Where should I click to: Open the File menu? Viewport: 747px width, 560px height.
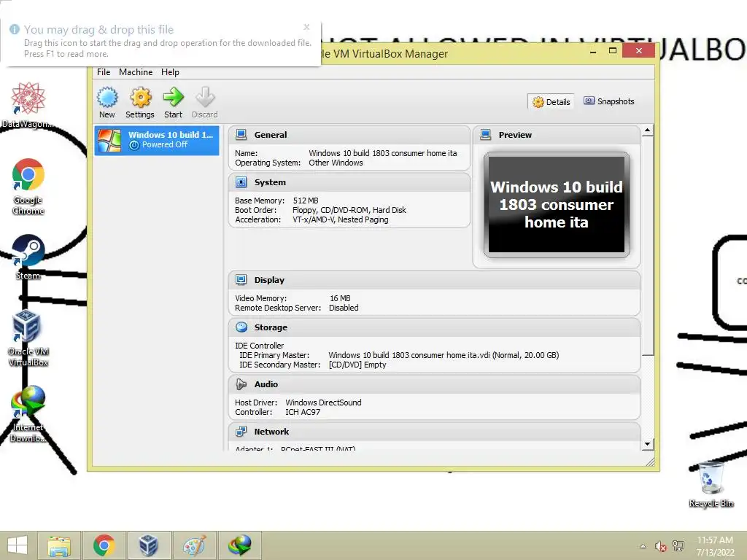pos(104,72)
